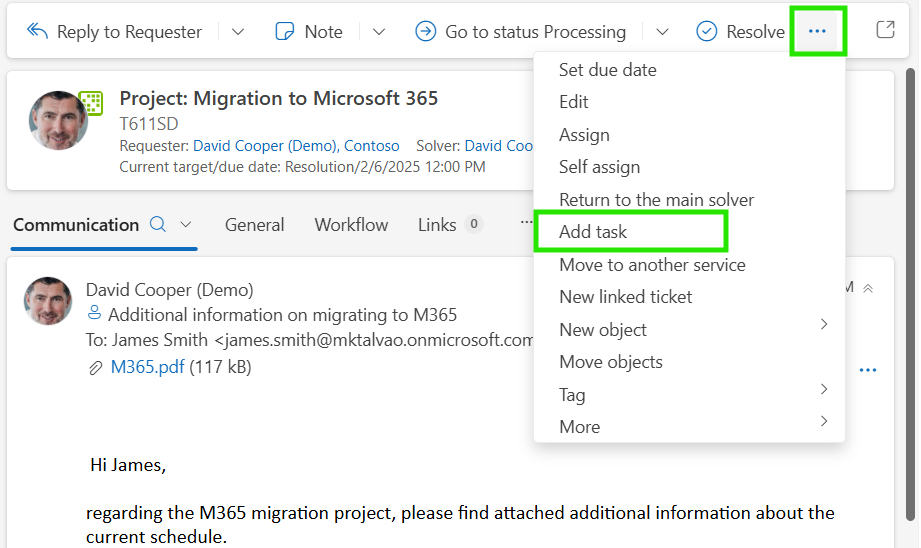
Task: Expand the New object submenu
Action: click(690, 329)
